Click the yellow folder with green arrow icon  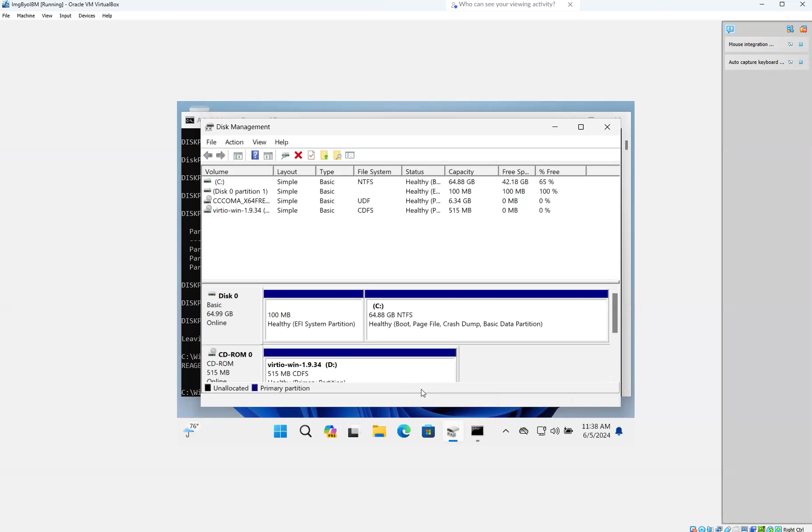click(324, 155)
